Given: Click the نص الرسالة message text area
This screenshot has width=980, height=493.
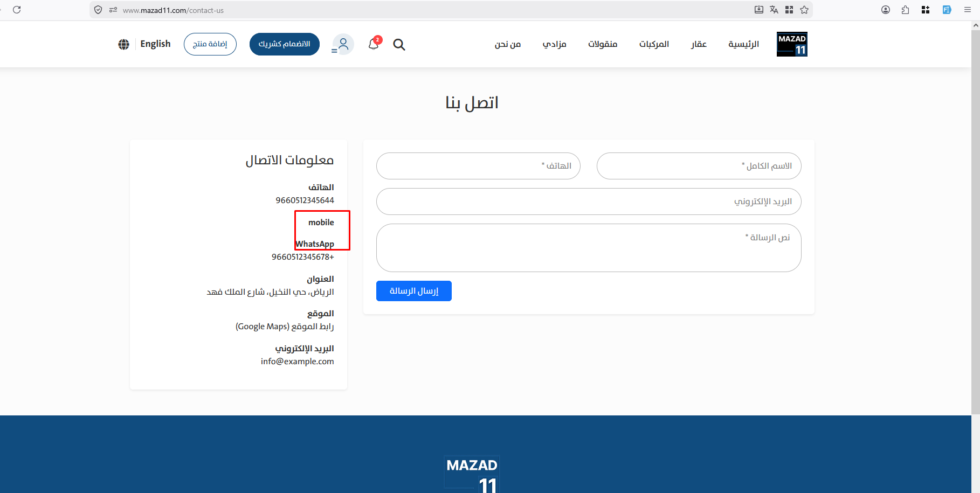Looking at the screenshot, I should [x=589, y=248].
